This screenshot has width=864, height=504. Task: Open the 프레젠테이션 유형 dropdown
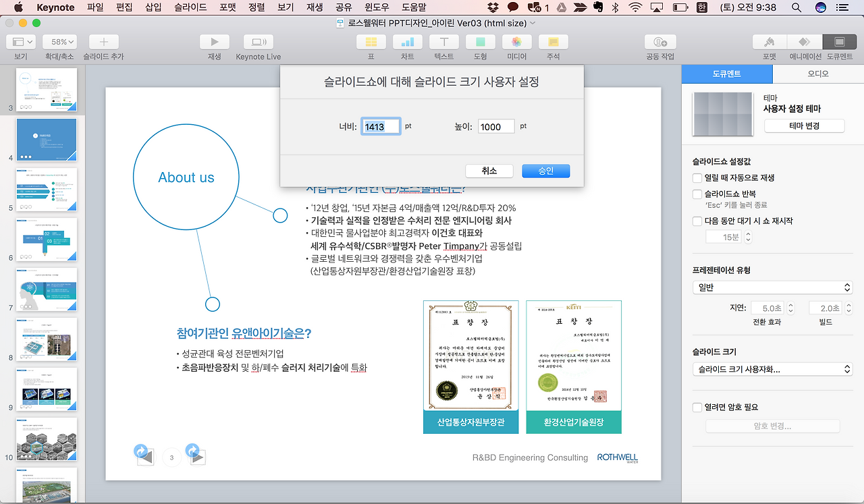pos(772,287)
